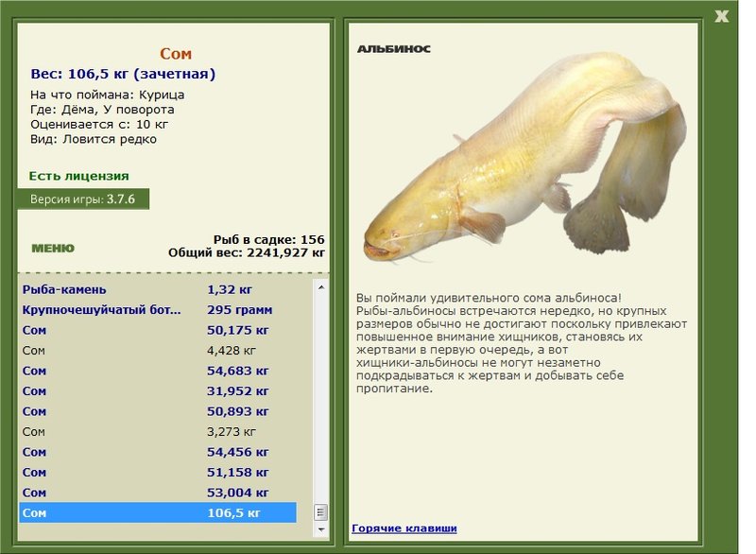Click the Версия игры: 3.7.6 label
756x554 pixels.
click(83, 199)
